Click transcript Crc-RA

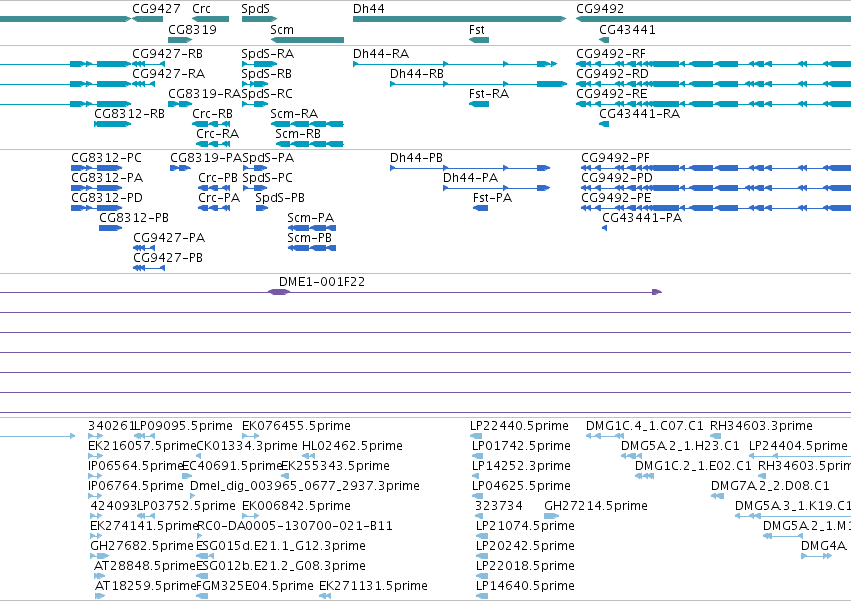click(213, 144)
